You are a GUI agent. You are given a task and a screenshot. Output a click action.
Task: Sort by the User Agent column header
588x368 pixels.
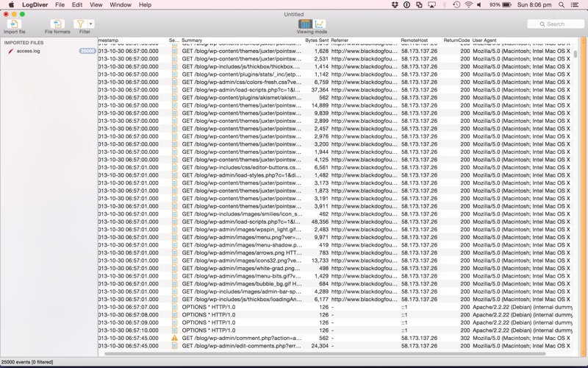tap(484, 40)
